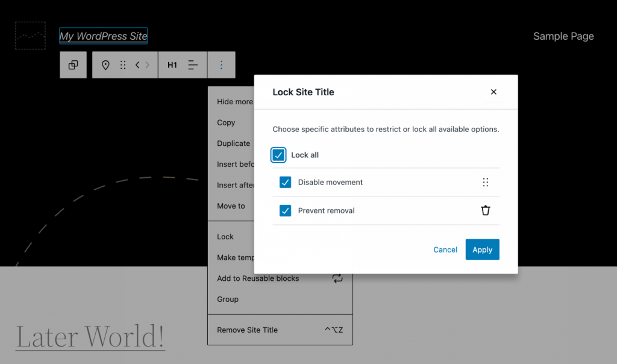Choose Remove Site Title menu item
This screenshot has width=617, height=364.
tap(247, 330)
